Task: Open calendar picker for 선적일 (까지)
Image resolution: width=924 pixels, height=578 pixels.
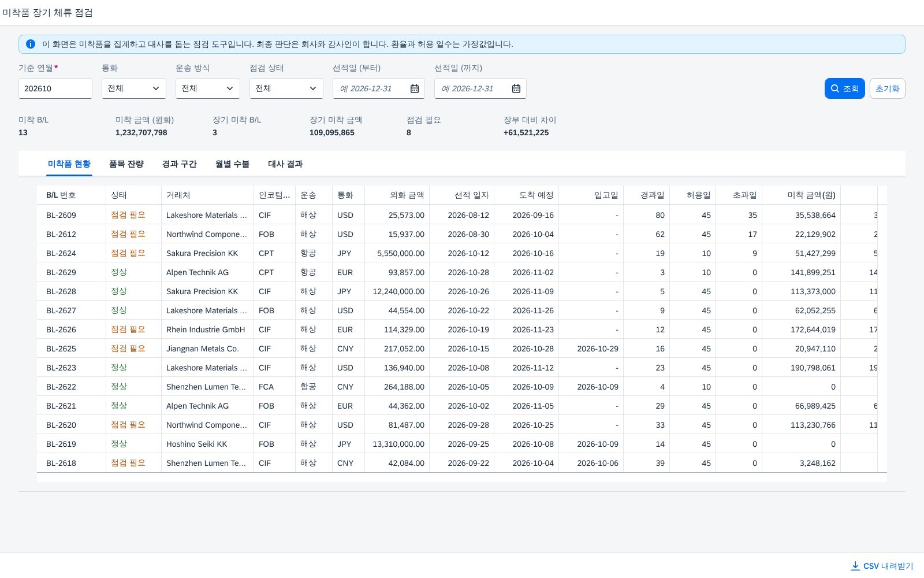Action: coord(516,88)
